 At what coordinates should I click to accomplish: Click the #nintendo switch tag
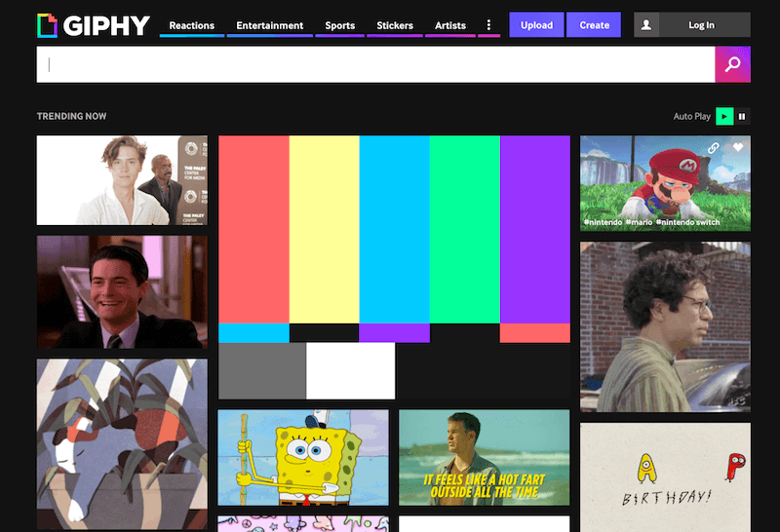point(687,222)
